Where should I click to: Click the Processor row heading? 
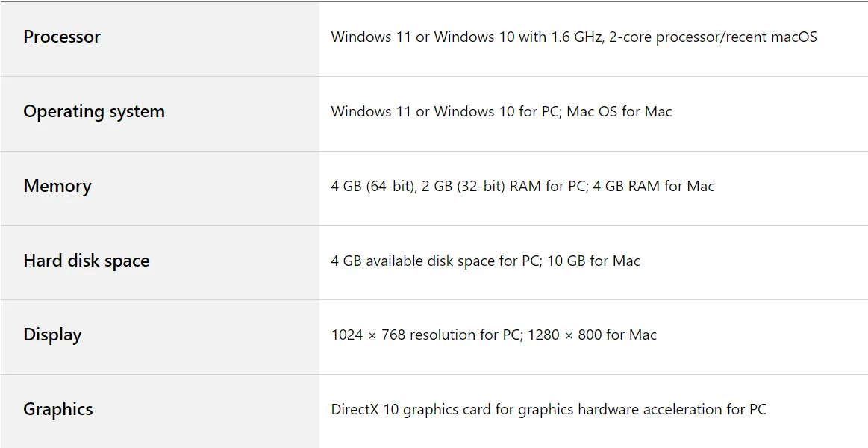(62, 37)
